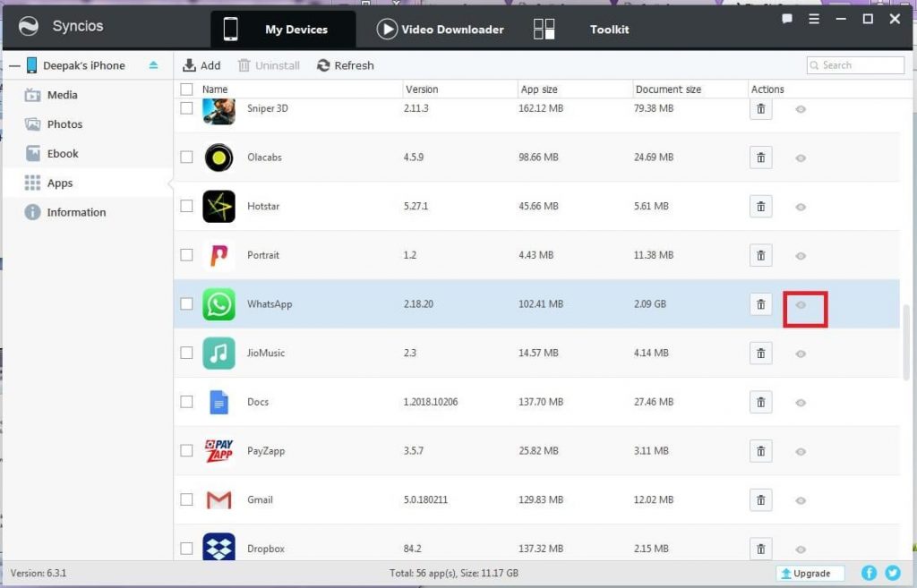Collapse the Deepak's iPhone tree node

14,65
